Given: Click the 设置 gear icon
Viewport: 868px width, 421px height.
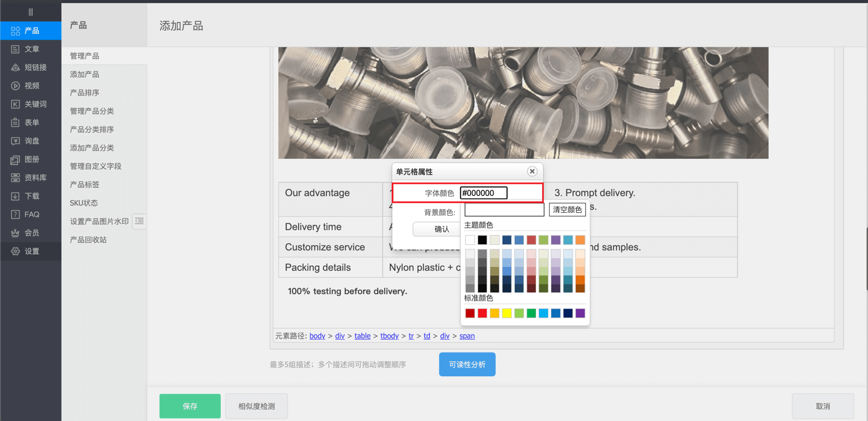Looking at the screenshot, I should pos(16,251).
